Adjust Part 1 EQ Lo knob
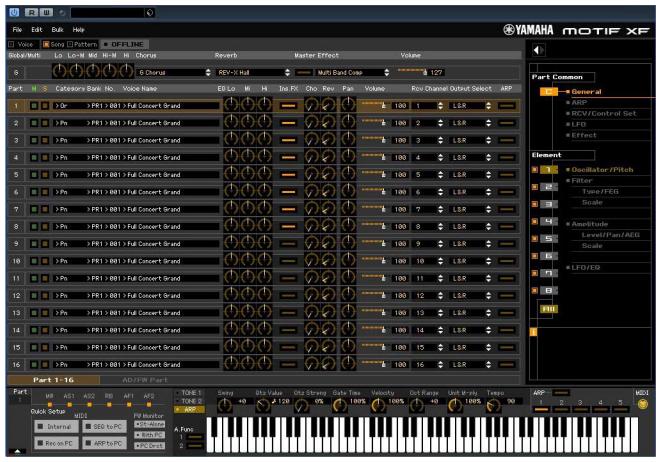The width and height of the screenshot is (659, 462). click(x=231, y=105)
